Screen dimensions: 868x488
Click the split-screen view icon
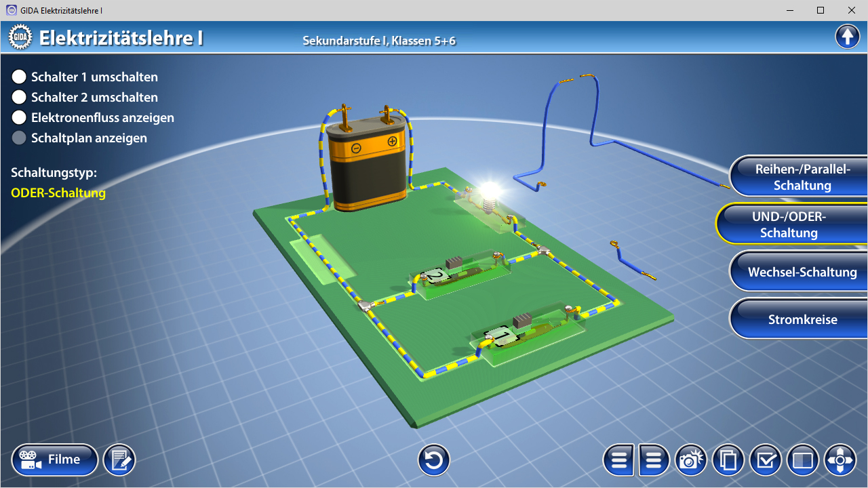click(803, 460)
